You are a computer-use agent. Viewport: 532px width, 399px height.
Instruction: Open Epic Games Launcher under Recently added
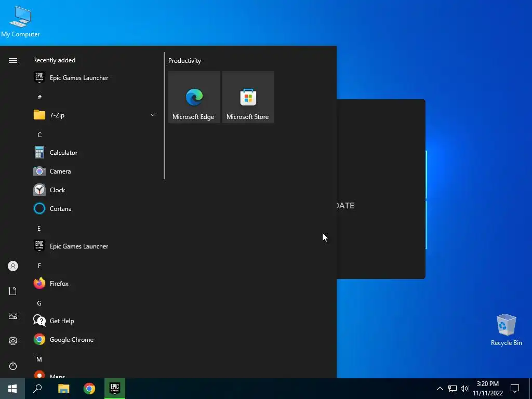(x=95, y=78)
